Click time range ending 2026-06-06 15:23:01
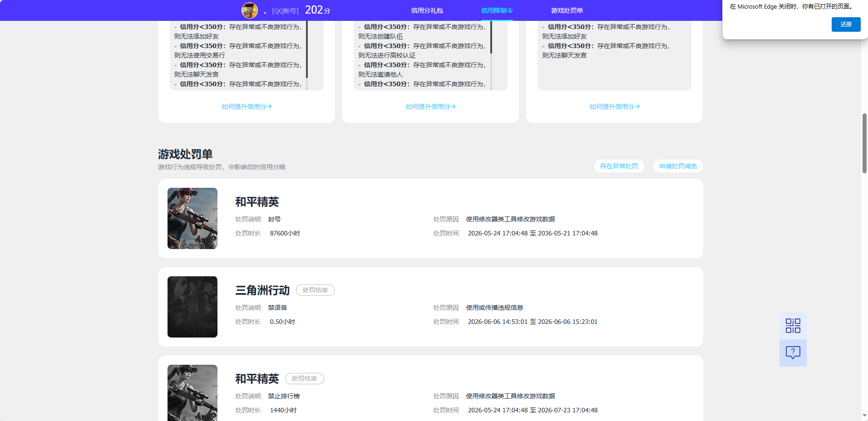868x421 pixels. (x=533, y=322)
